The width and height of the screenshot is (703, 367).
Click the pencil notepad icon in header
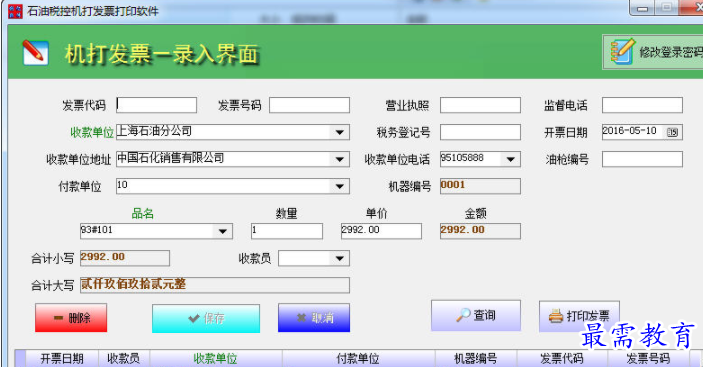pyautogui.click(x=35, y=52)
